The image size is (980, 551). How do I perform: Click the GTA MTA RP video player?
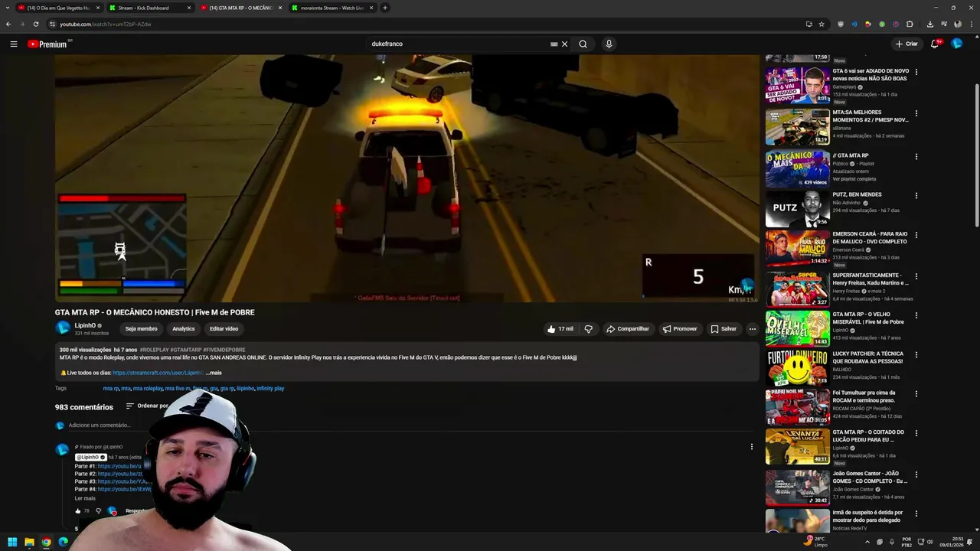(x=407, y=178)
